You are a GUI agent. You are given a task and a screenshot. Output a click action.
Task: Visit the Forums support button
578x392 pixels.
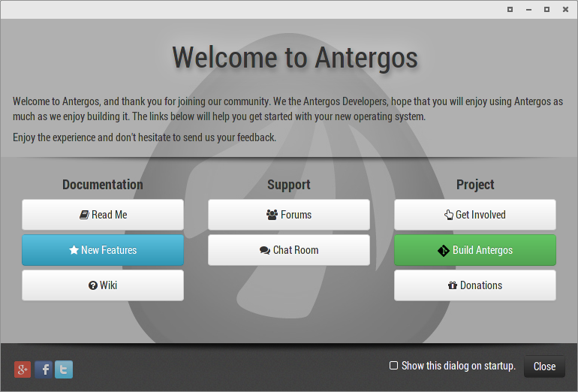289,215
